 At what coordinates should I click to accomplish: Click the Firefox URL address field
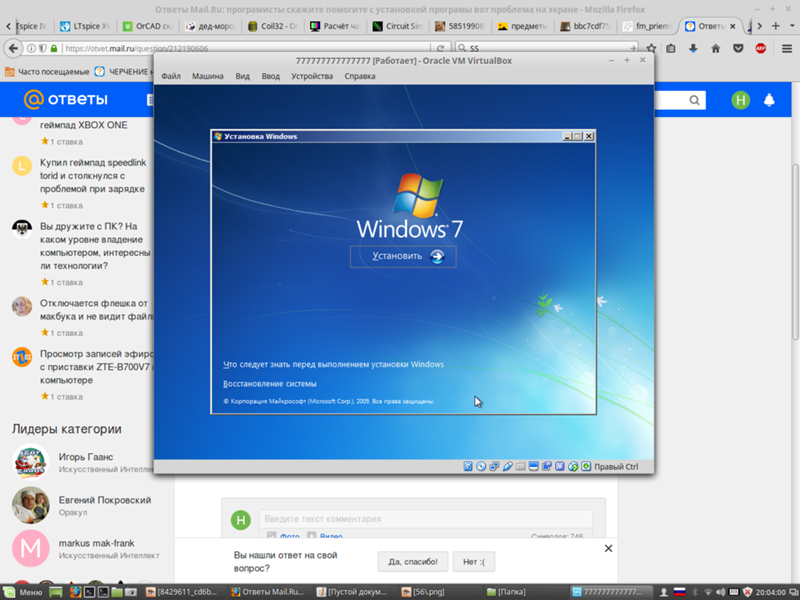click(x=245, y=48)
